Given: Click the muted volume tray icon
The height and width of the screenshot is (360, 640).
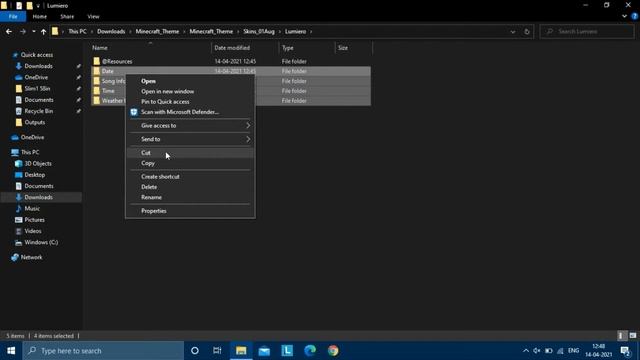Looking at the screenshot, I should point(537,351).
